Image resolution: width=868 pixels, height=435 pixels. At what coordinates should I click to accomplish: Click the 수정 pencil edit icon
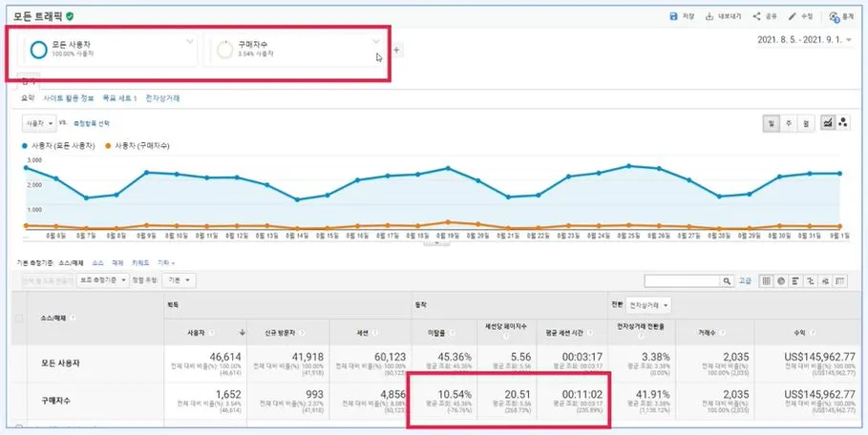coord(793,16)
